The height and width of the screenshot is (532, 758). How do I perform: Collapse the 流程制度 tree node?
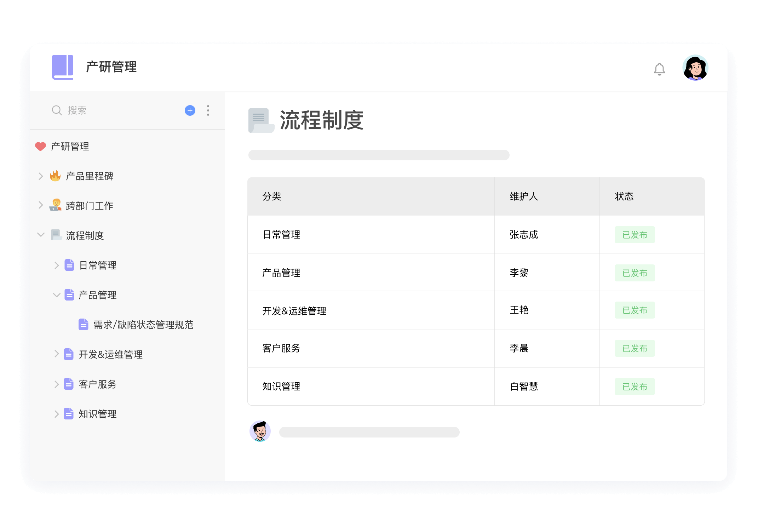(x=41, y=235)
